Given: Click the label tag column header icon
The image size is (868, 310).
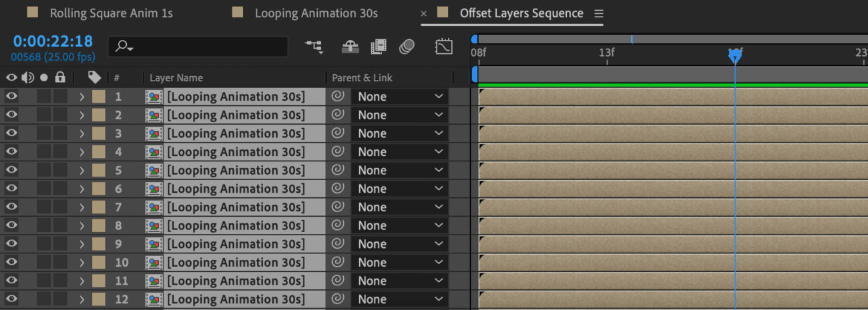Looking at the screenshot, I should 95,77.
